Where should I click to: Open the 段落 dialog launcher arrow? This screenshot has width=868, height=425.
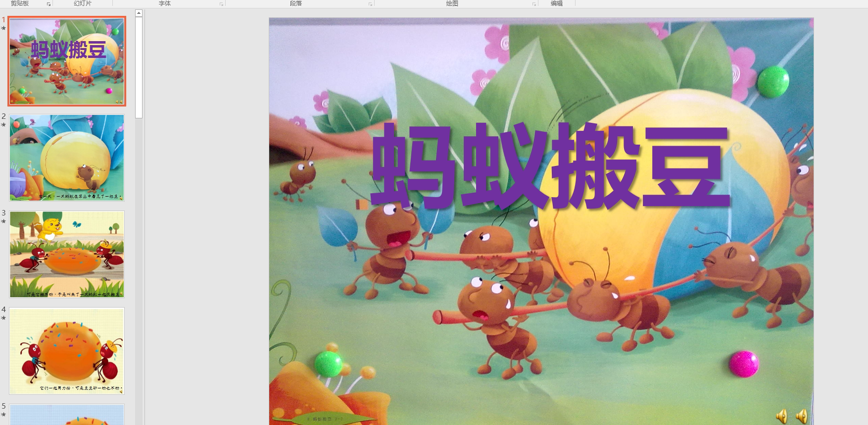[370, 4]
